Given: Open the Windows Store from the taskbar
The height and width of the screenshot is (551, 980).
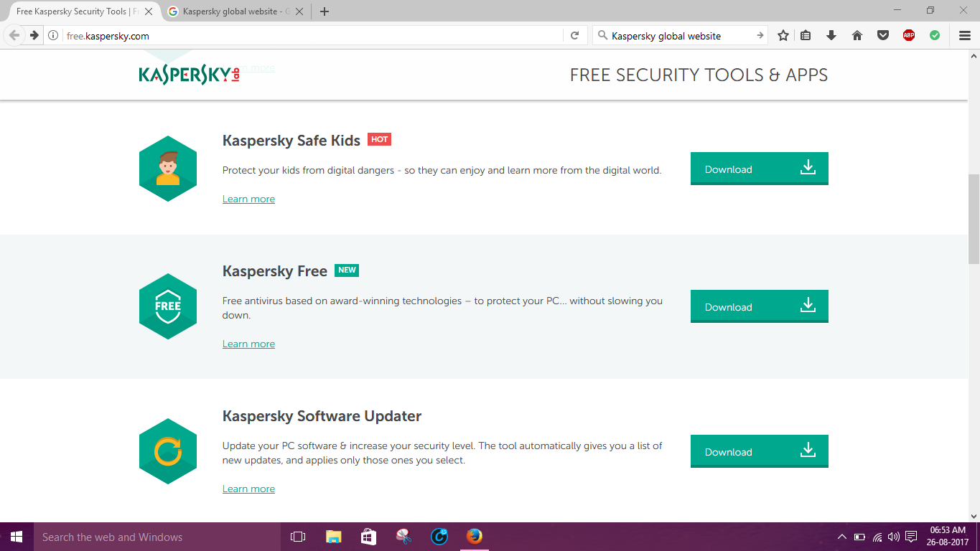Looking at the screenshot, I should pos(368,537).
